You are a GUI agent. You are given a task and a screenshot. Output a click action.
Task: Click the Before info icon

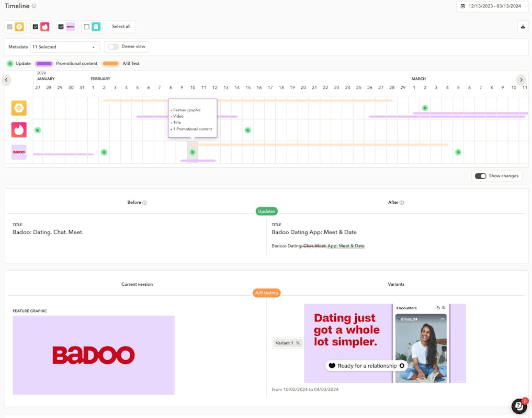click(x=144, y=203)
